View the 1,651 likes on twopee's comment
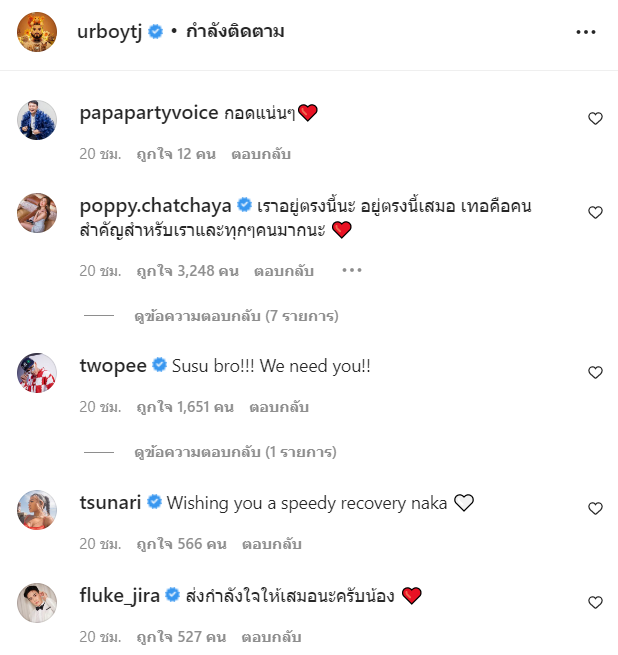Image resolution: width=618 pixels, height=655 pixels. tap(185, 407)
